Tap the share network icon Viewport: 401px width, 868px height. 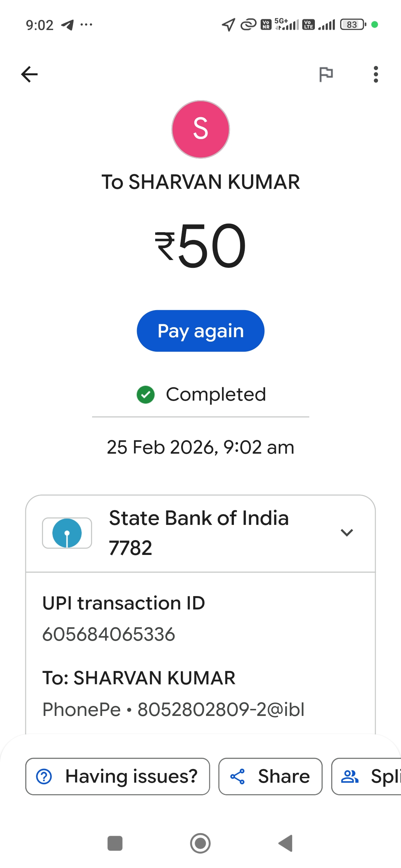click(238, 776)
